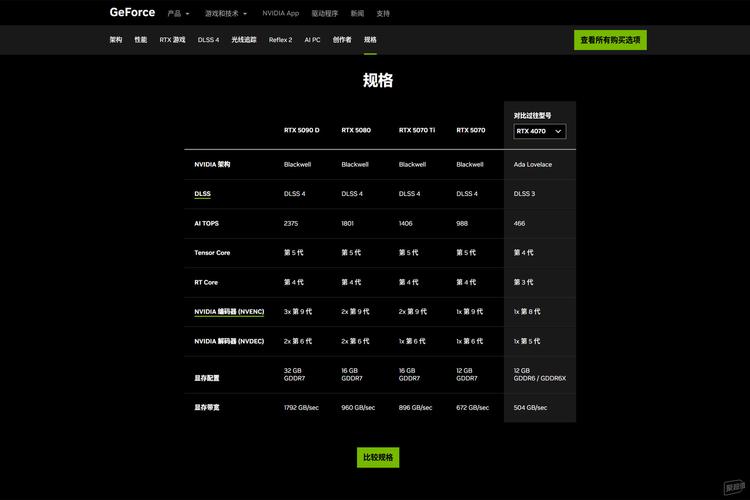Follow the underlined DLSS row link
This screenshot has width=750, height=500.
(202, 194)
